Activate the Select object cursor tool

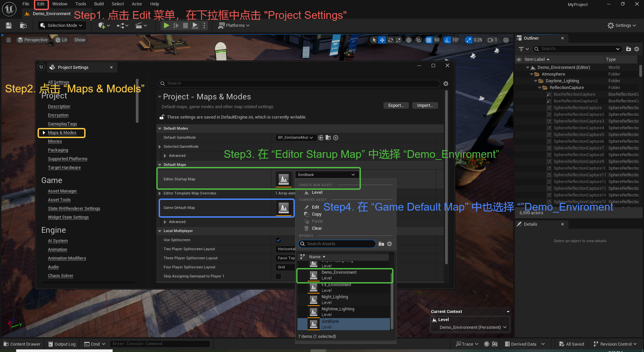pyautogui.click(x=374, y=40)
